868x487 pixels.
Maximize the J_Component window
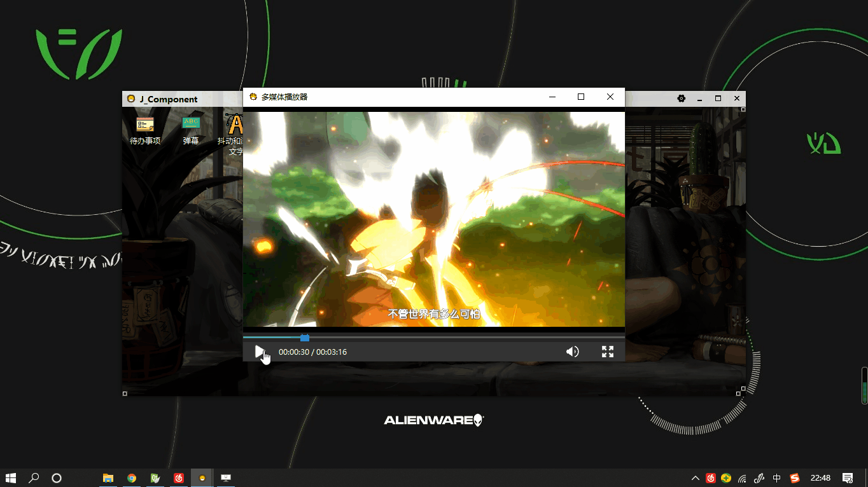(x=718, y=99)
